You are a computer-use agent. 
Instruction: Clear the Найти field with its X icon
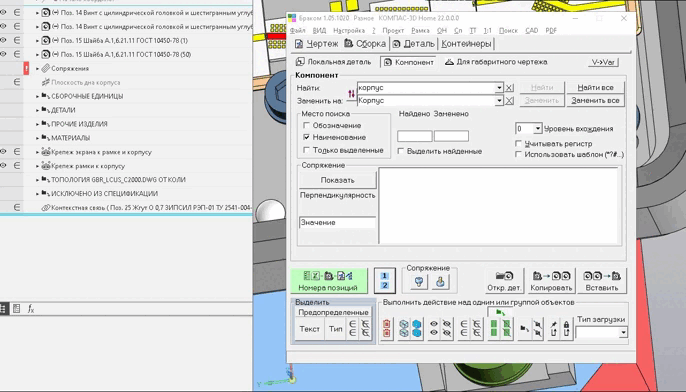pyautogui.click(x=509, y=88)
